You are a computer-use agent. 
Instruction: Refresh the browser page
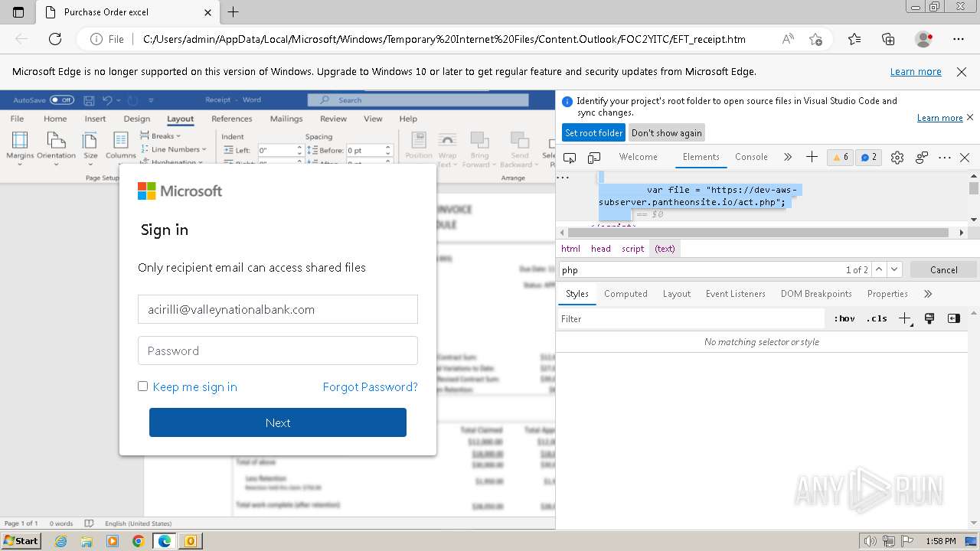(55, 39)
